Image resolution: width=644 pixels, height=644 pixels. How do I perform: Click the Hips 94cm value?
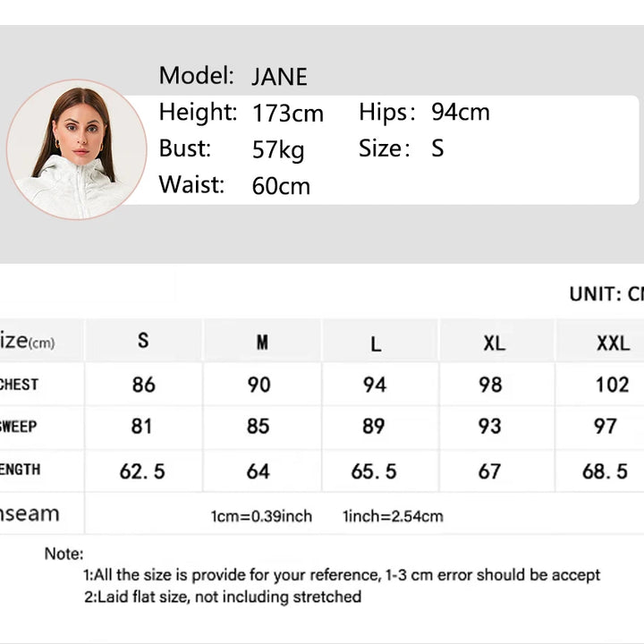(x=460, y=112)
